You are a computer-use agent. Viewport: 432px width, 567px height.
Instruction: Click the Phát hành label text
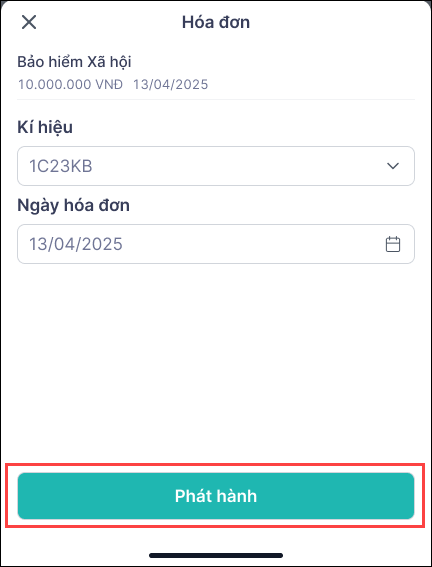[x=216, y=496]
